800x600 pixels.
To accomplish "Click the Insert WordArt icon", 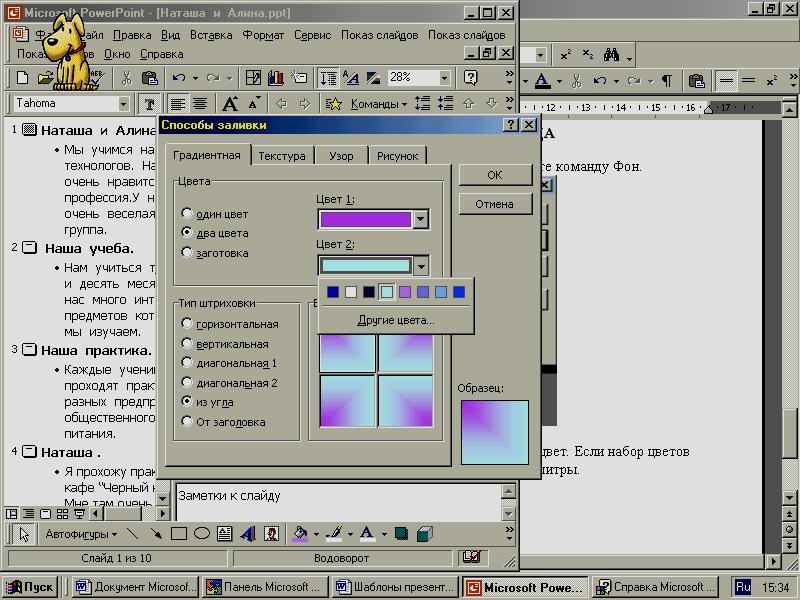I will pos(248,534).
